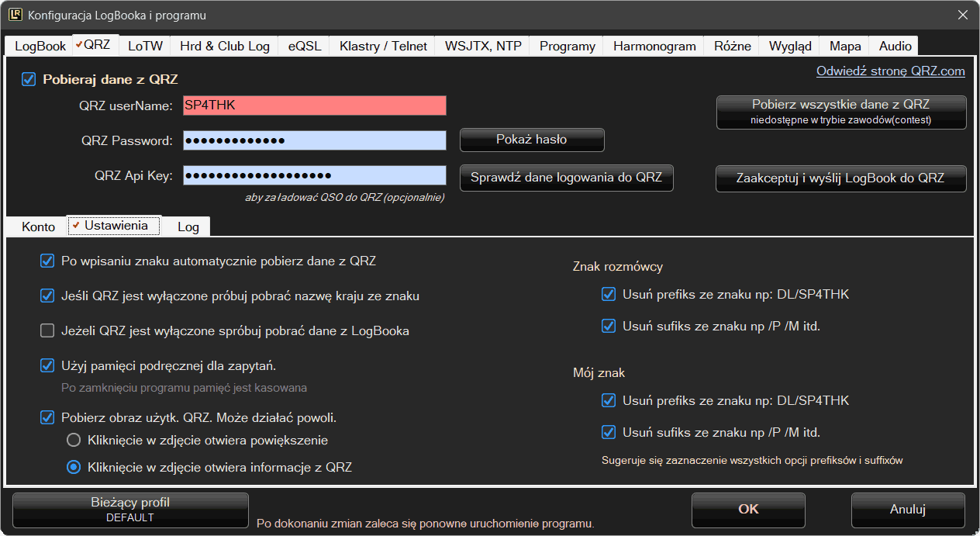Enable 'pobrać dane z LogBooka' fallback checkbox
The image size is (980, 536).
pyautogui.click(x=47, y=331)
